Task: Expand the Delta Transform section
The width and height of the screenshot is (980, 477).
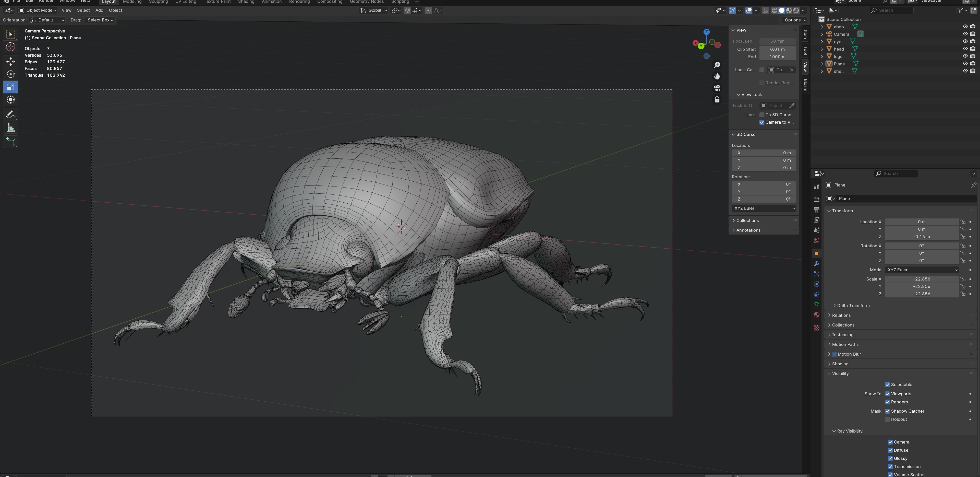Action: (853, 305)
